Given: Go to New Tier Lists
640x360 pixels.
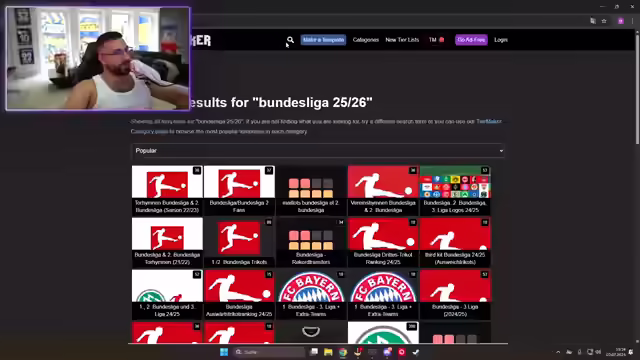Looking at the screenshot, I should point(402,40).
